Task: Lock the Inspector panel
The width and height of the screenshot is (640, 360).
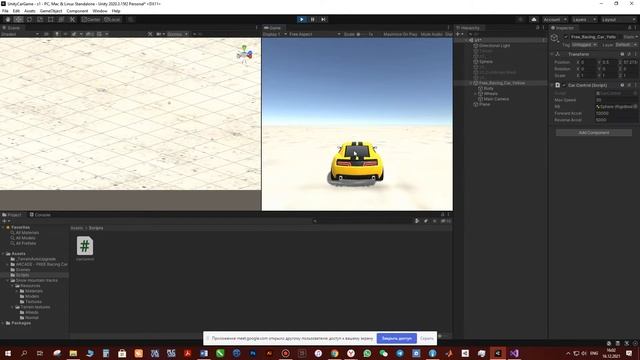Action: [629, 28]
